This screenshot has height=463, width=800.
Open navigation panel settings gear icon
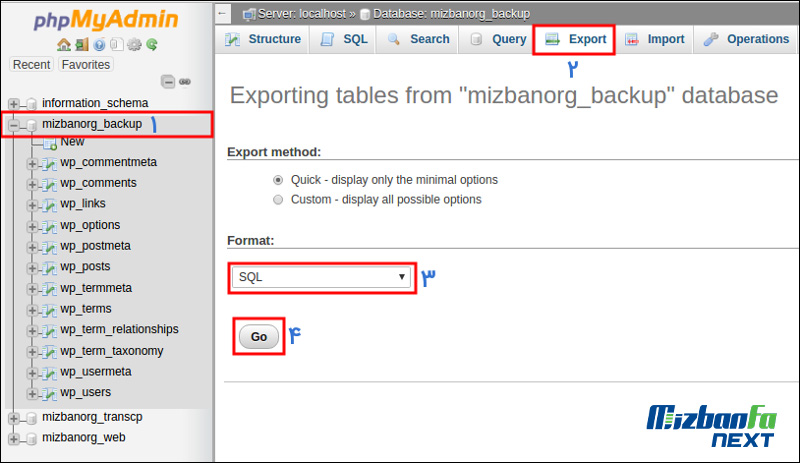click(x=134, y=45)
